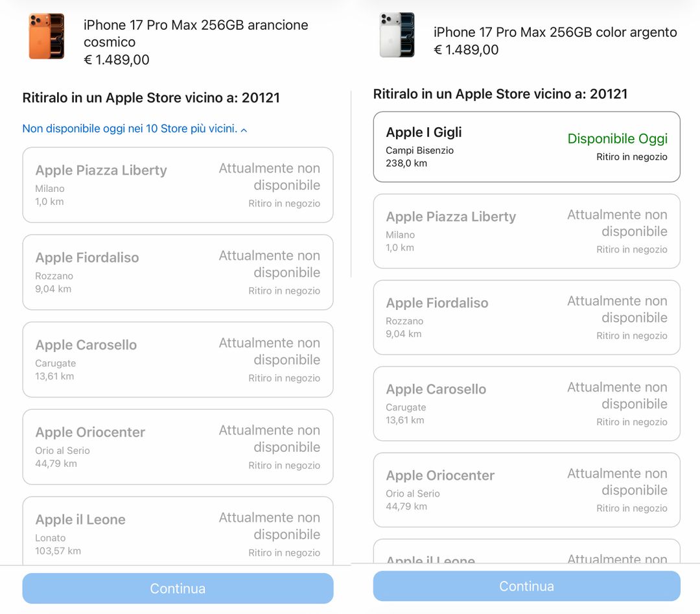Pick Apple il Leone Lonato store card
The width and height of the screenshot is (700, 614).
click(178, 532)
